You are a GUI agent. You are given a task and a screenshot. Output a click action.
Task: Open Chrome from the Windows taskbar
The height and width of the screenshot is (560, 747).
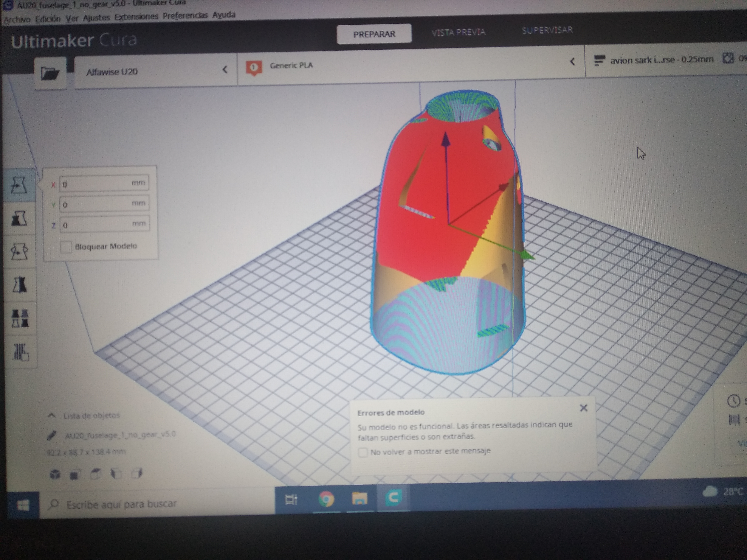326,499
